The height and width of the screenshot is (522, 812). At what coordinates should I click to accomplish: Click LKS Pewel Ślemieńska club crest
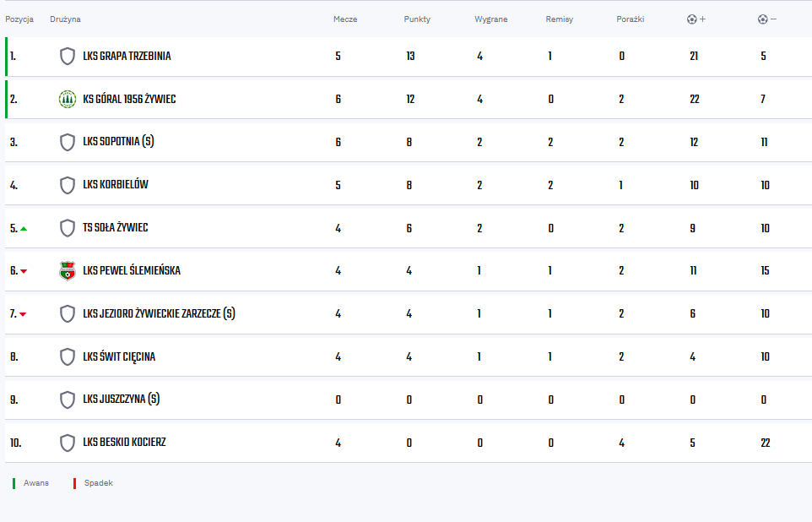[68, 270]
